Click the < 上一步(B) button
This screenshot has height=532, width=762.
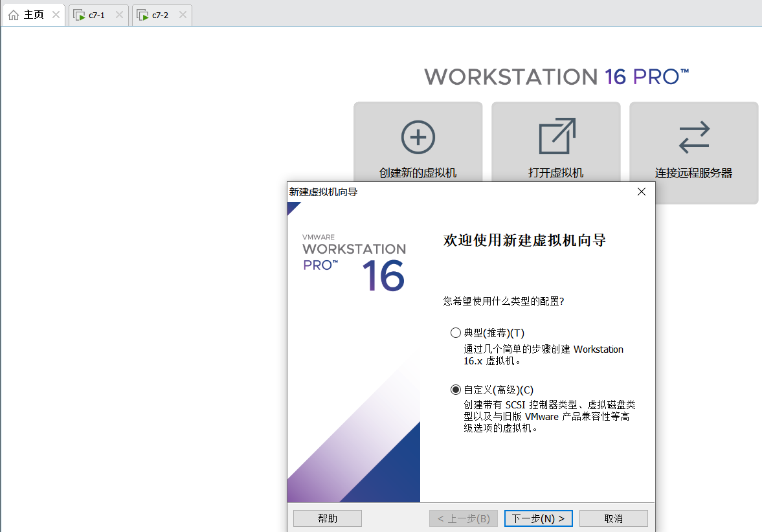coord(464,518)
